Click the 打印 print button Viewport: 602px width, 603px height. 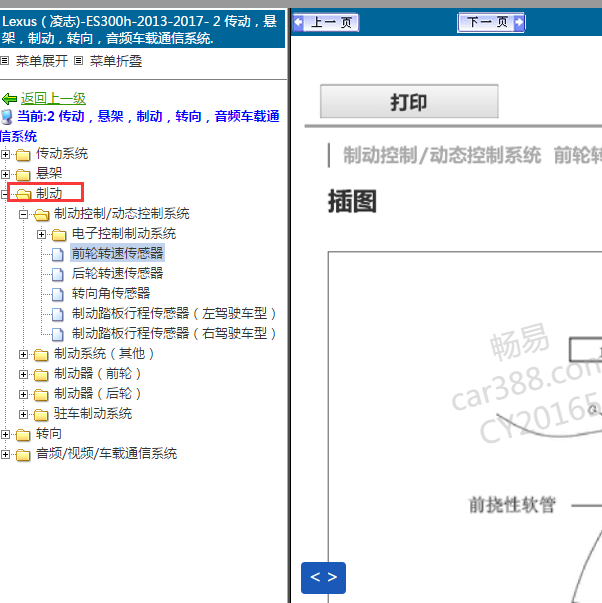point(409,102)
